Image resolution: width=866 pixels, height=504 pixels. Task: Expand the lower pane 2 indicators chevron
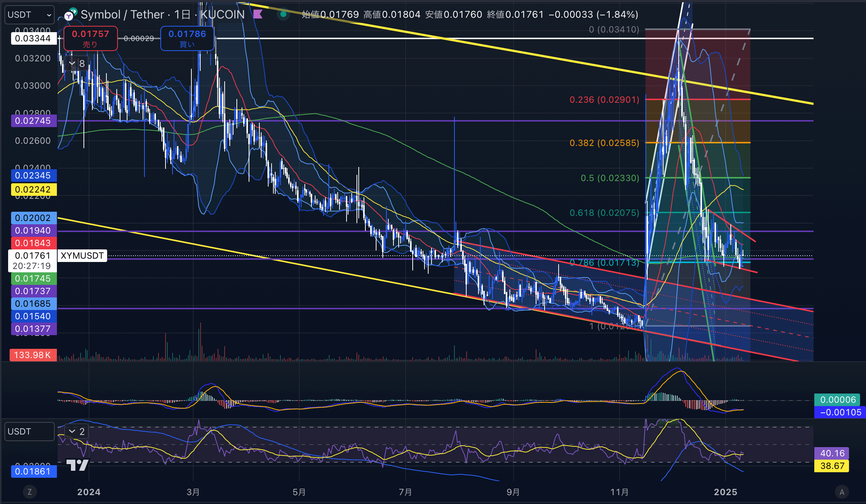[x=77, y=431]
